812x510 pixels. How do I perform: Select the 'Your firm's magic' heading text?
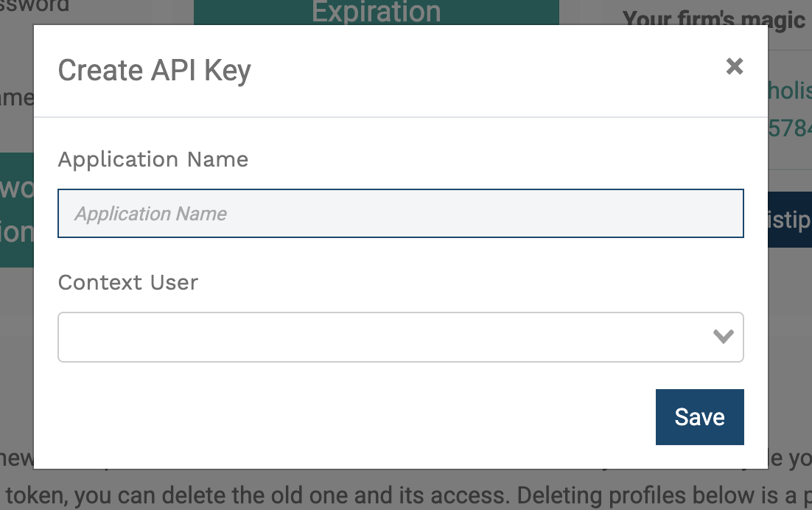click(713, 19)
